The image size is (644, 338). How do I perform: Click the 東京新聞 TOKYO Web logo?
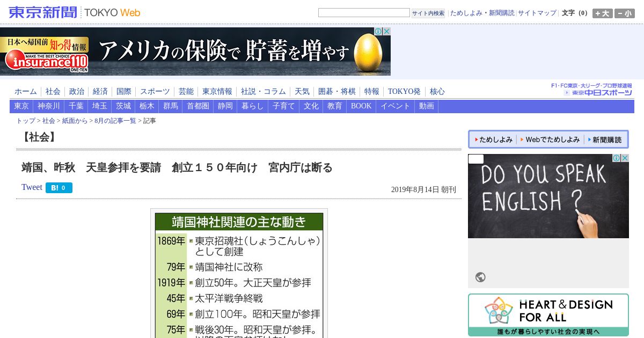[75, 12]
